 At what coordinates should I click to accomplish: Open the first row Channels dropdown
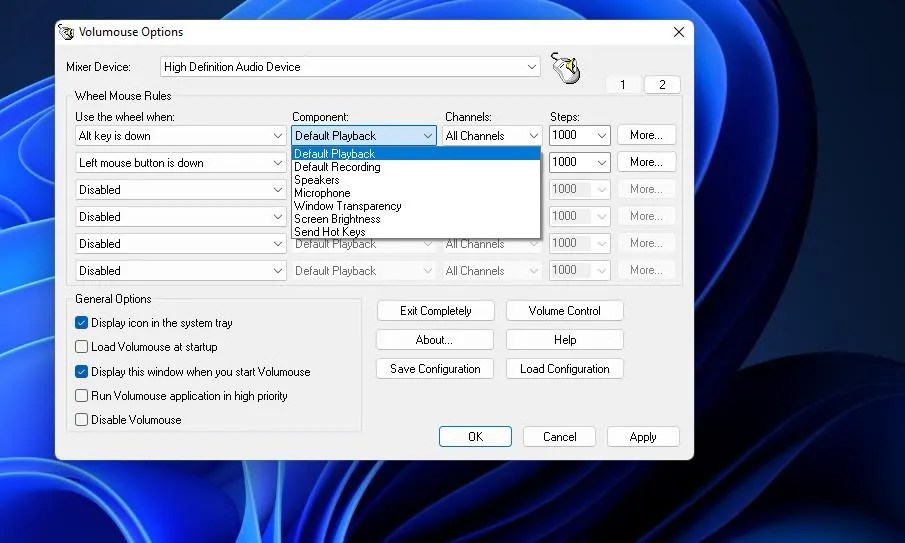click(492, 136)
